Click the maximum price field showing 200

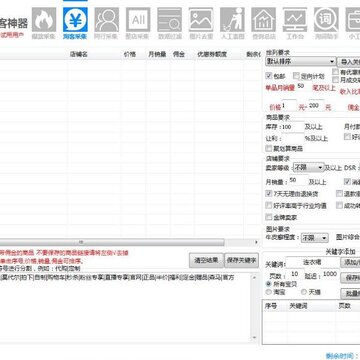(x=316, y=106)
